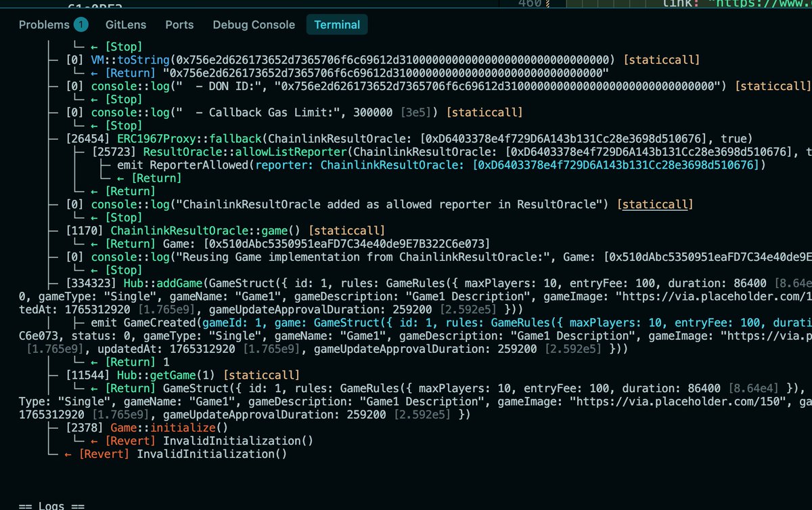Open the GitLens panel tab
This screenshot has height=510, width=812.
(x=126, y=24)
